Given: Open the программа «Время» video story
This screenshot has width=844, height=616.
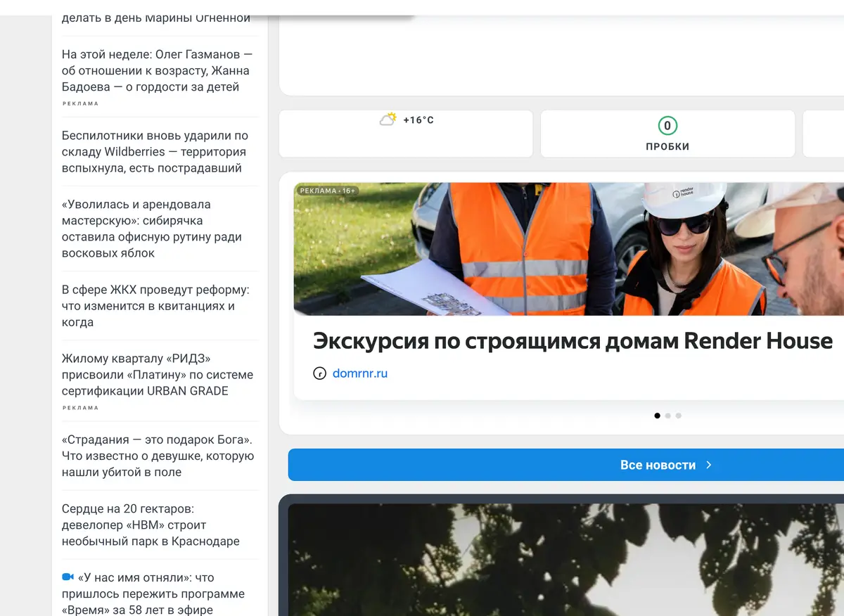Looking at the screenshot, I should (x=153, y=593).
